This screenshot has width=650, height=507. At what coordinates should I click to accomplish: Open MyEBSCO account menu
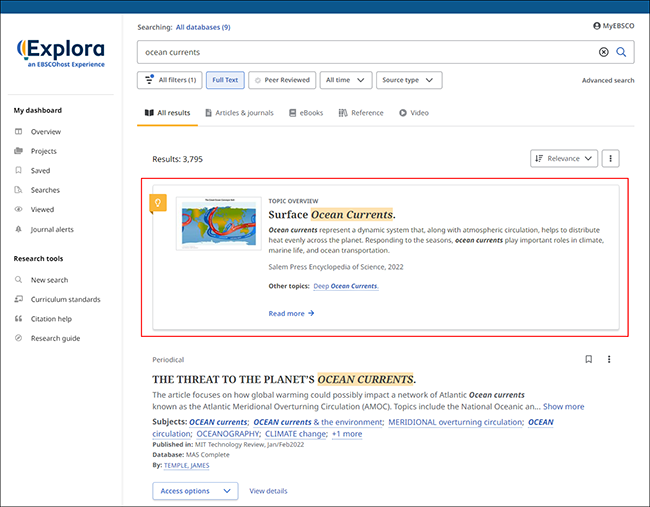614,26
